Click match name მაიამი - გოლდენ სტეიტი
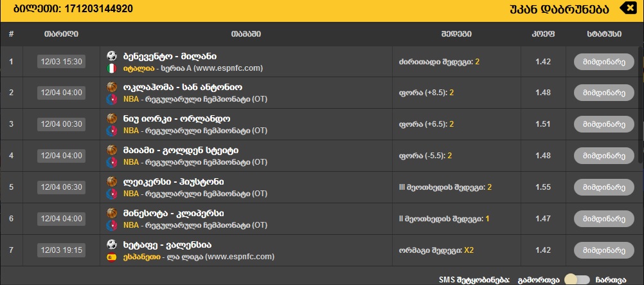Screen dimensions: 644x285 (x=181, y=151)
